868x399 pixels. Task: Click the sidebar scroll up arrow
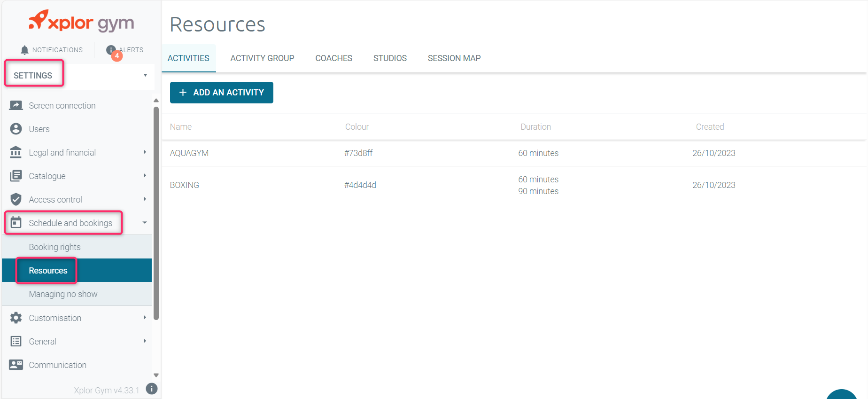pyautogui.click(x=156, y=100)
